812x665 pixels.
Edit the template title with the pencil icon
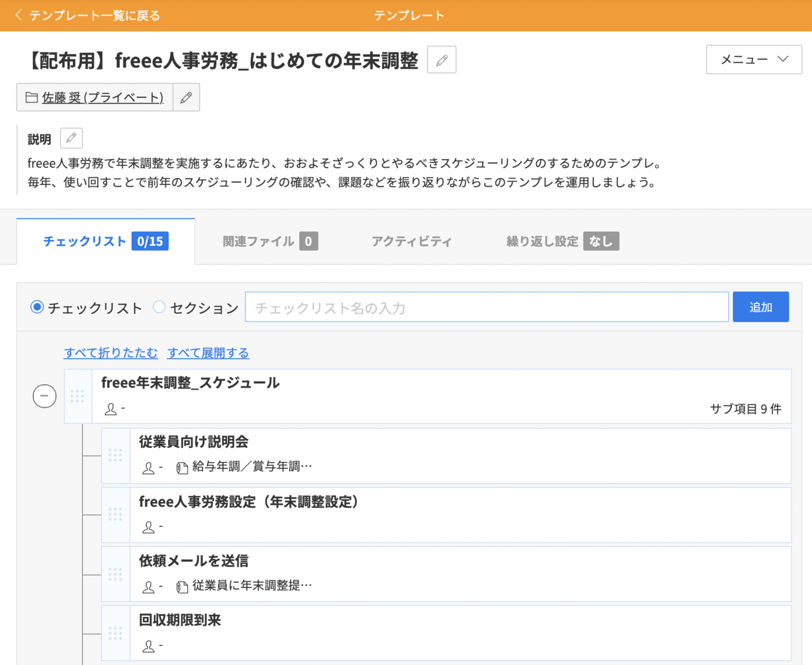[x=441, y=60]
